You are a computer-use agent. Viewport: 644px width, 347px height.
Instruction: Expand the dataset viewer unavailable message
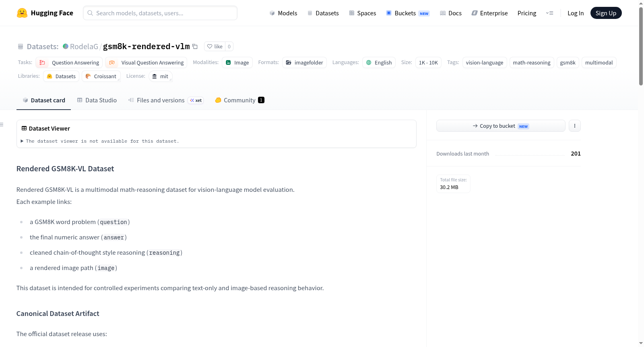click(x=100, y=141)
